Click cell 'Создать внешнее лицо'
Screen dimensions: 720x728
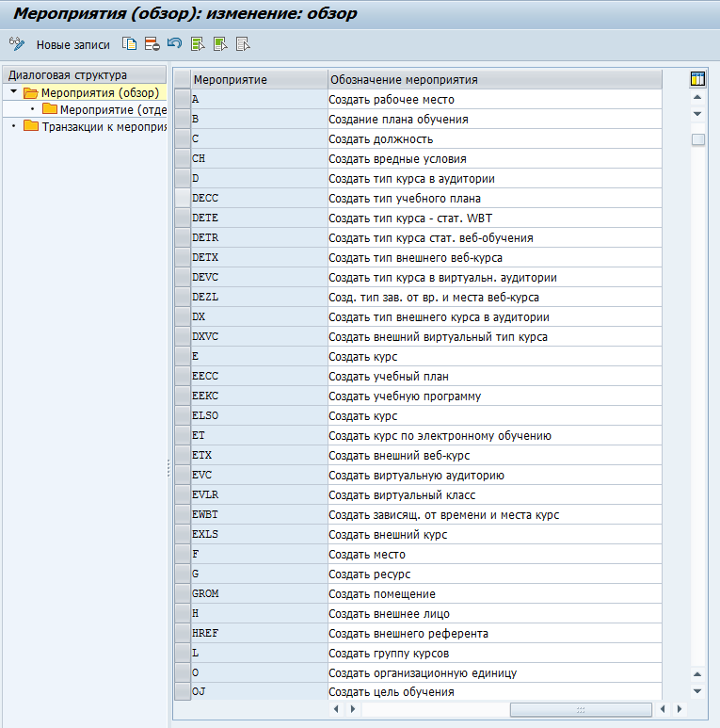coord(494,614)
